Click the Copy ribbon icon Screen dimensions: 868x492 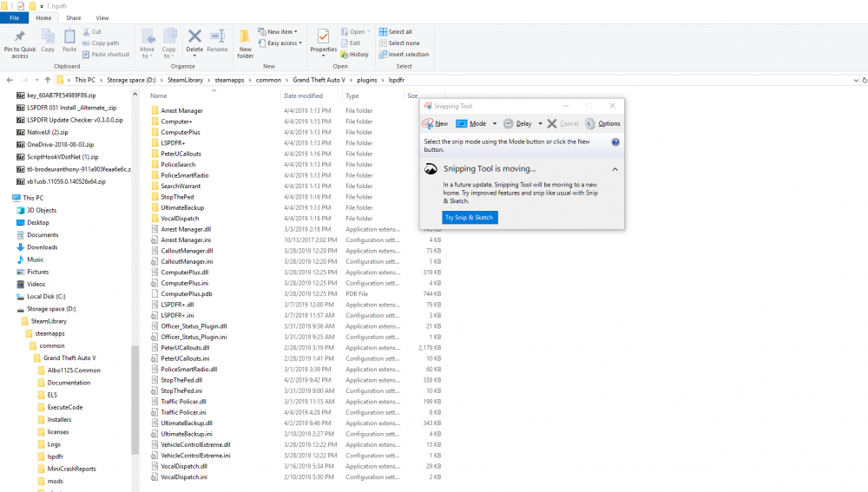(48, 37)
